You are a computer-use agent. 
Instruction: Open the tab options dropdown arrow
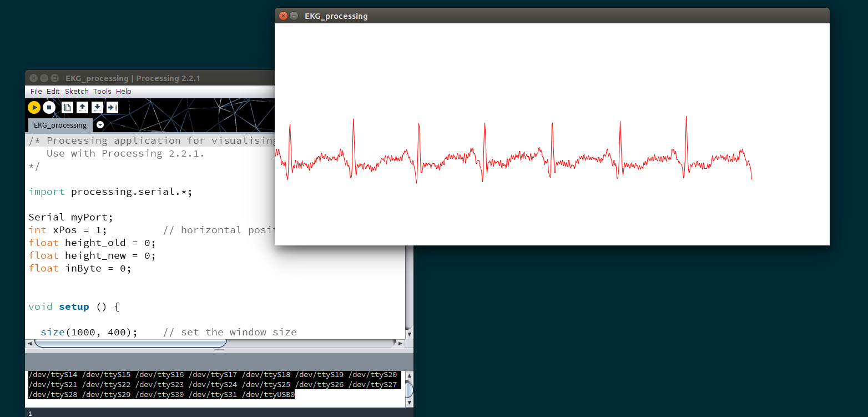(x=100, y=125)
